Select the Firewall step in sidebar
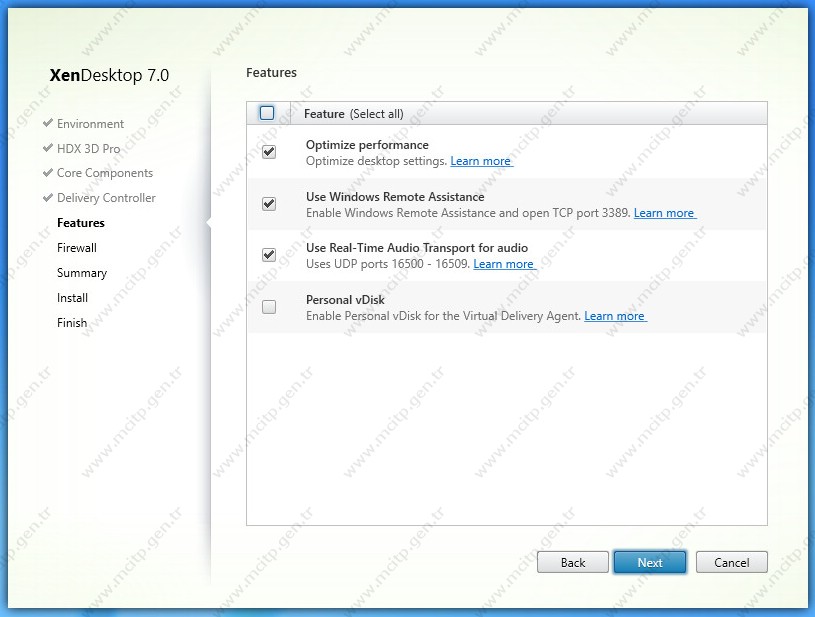 coord(77,248)
